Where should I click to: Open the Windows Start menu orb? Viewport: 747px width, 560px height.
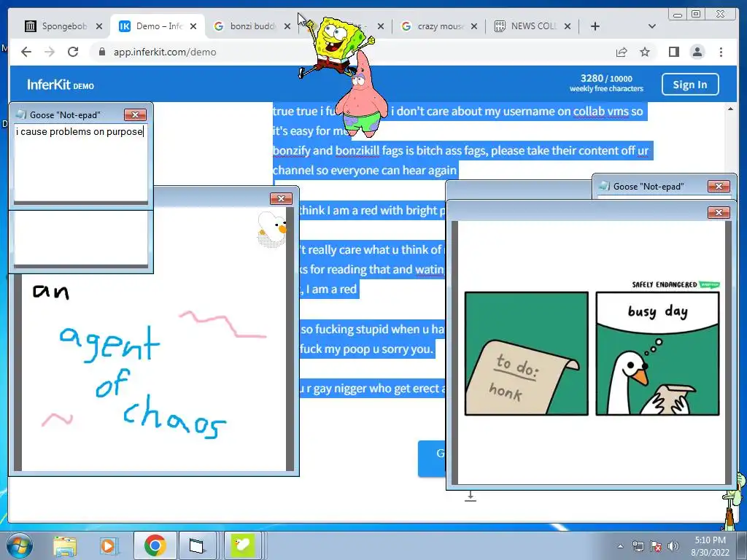pos(20,545)
